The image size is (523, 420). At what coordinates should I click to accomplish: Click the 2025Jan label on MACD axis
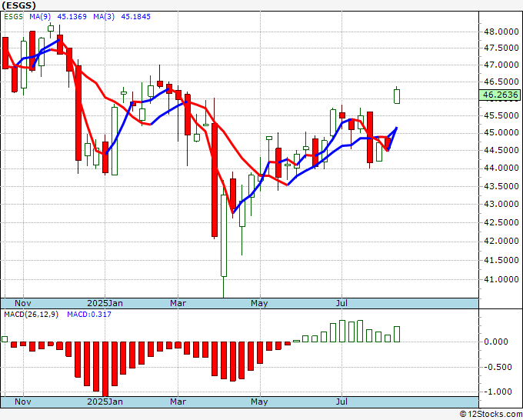[105, 402]
